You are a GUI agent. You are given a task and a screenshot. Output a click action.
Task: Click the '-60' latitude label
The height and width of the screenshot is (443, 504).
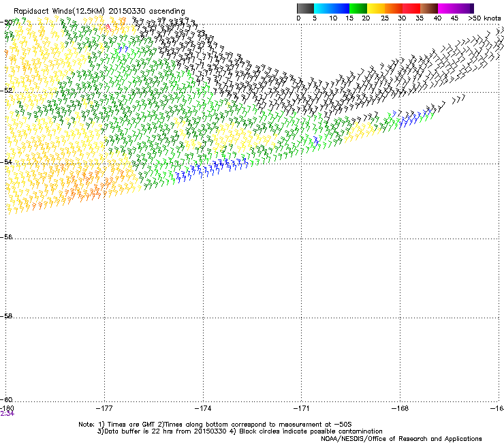tap(6, 400)
